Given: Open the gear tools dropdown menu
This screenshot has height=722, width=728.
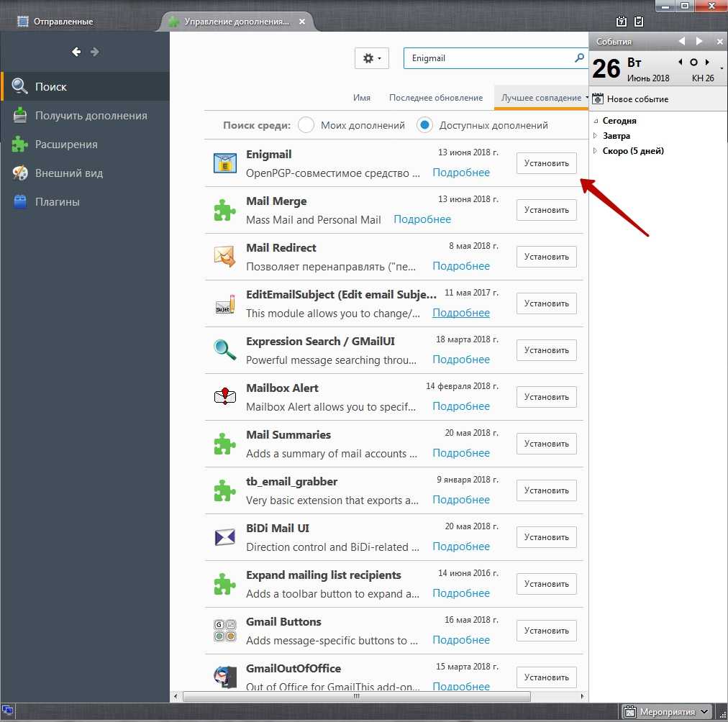Looking at the screenshot, I should [x=372, y=58].
